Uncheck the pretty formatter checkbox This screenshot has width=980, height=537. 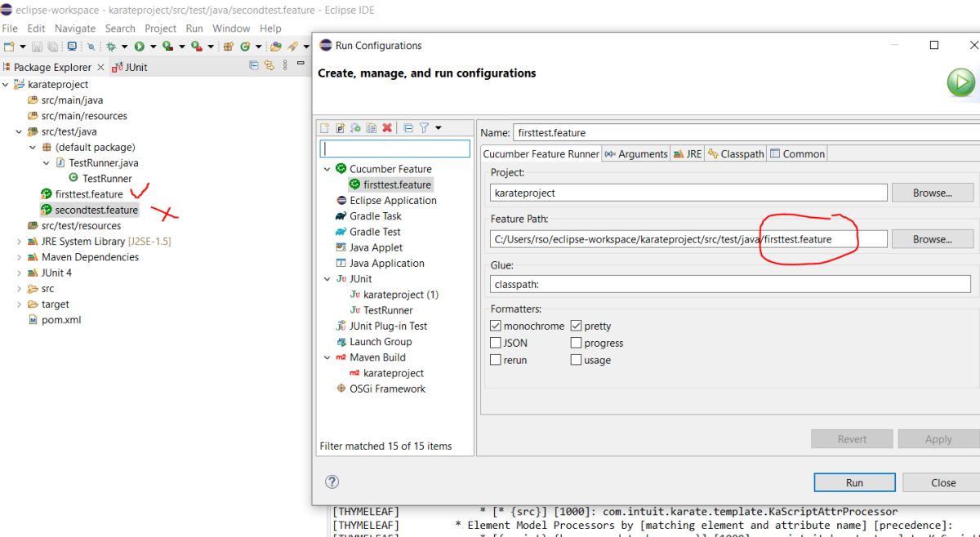[577, 326]
